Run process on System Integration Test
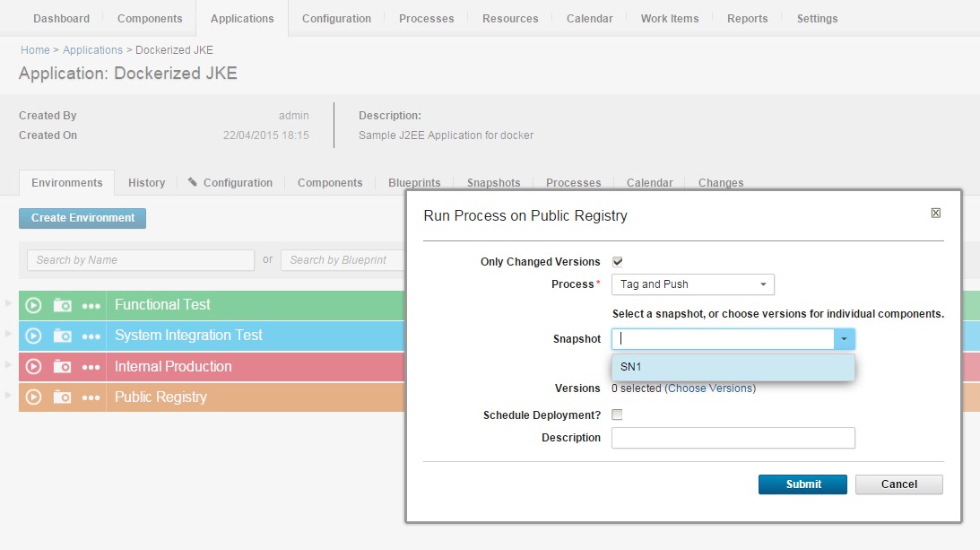 33,336
